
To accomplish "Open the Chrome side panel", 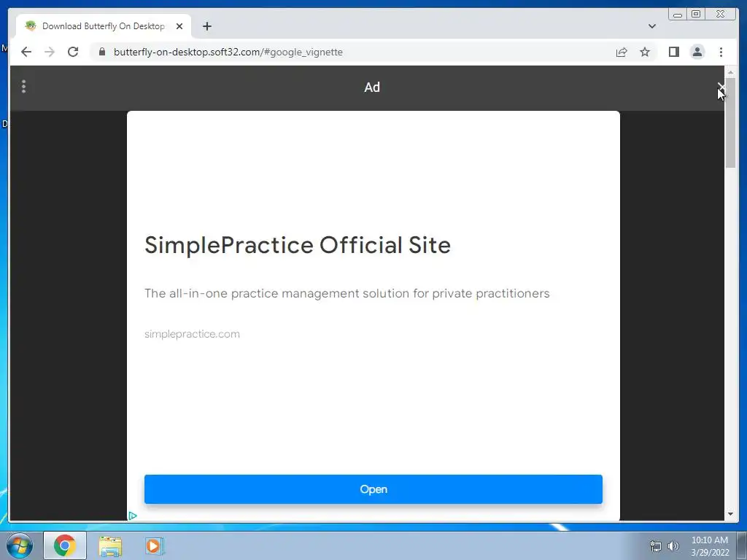I will [x=673, y=52].
